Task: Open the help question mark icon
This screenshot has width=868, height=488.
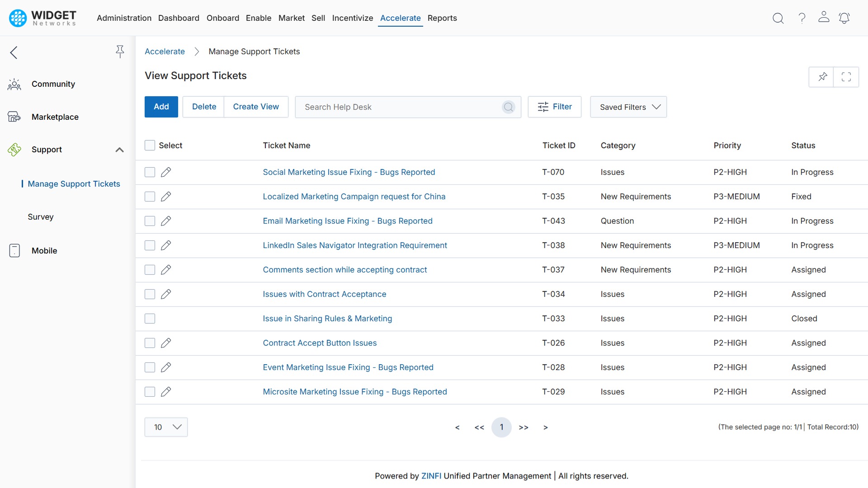Action: (x=801, y=18)
